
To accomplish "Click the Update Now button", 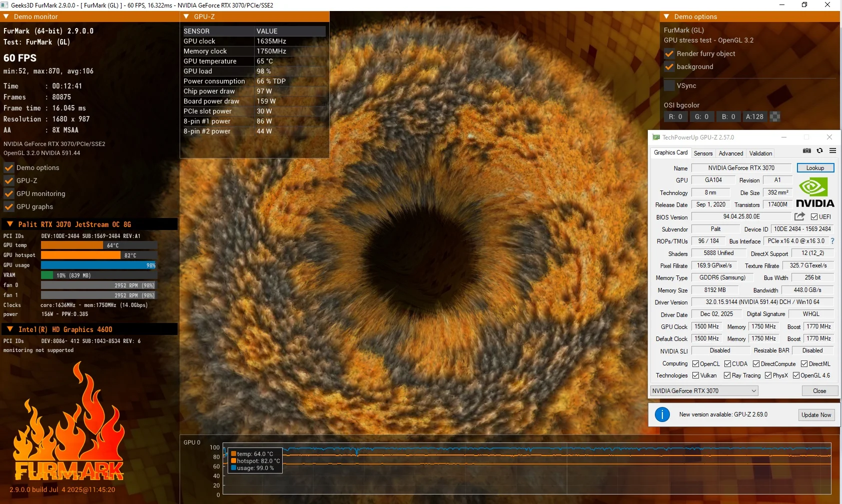I will tap(816, 415).
